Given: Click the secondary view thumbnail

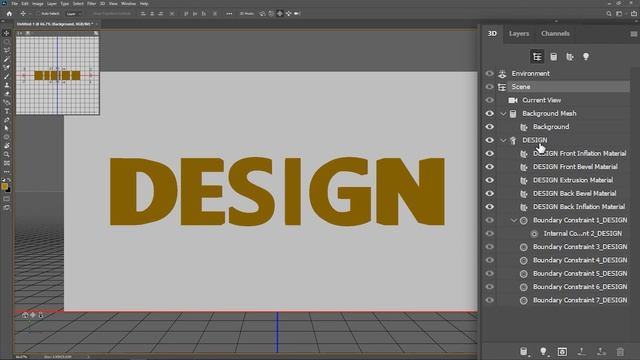Looking at the screenshot, I should coord(58,75).
